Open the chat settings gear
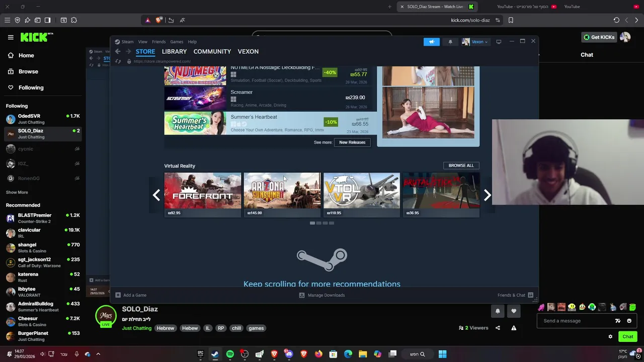The width and height of the screenshot is (644, 362). click(x=610, y=337)
